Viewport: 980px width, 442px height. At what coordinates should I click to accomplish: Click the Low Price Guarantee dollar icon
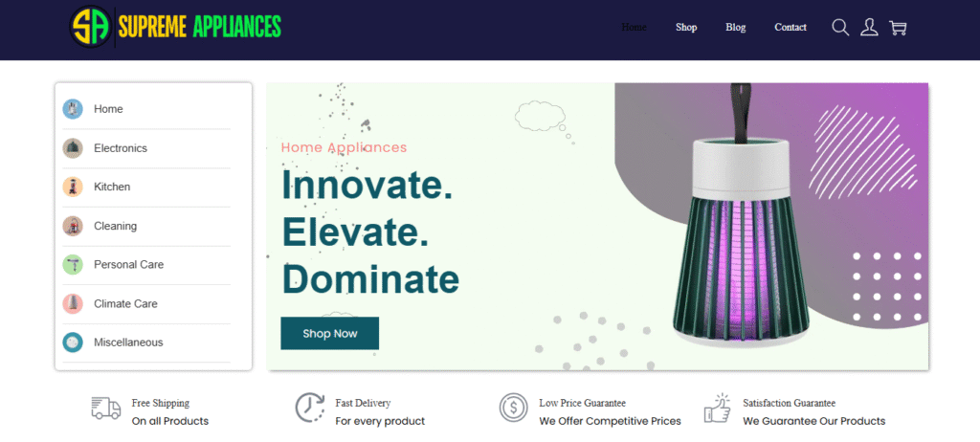pos(514,408)
